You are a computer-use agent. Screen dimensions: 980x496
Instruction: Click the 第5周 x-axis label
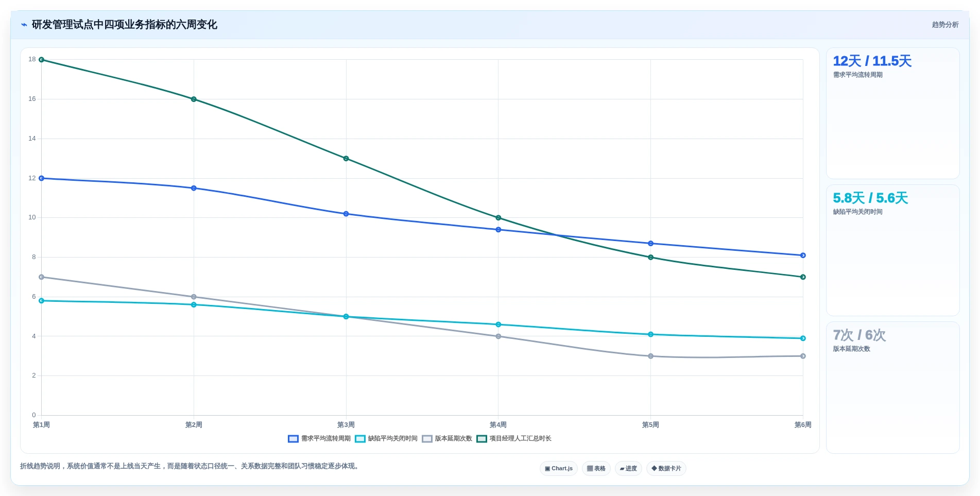tap(650, 425)
